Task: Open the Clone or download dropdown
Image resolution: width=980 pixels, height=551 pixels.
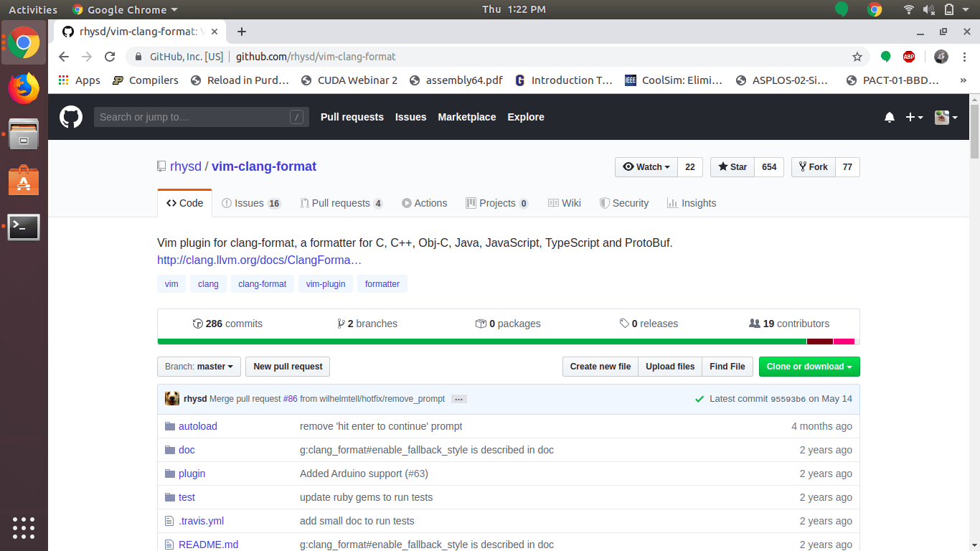Action: point(809,367)
